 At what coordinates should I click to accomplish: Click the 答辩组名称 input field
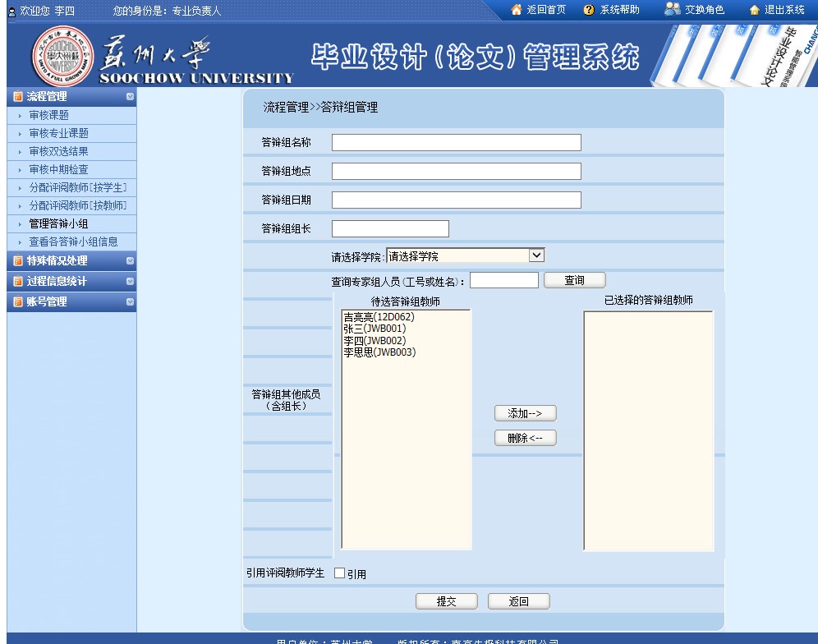coord(456,143)
